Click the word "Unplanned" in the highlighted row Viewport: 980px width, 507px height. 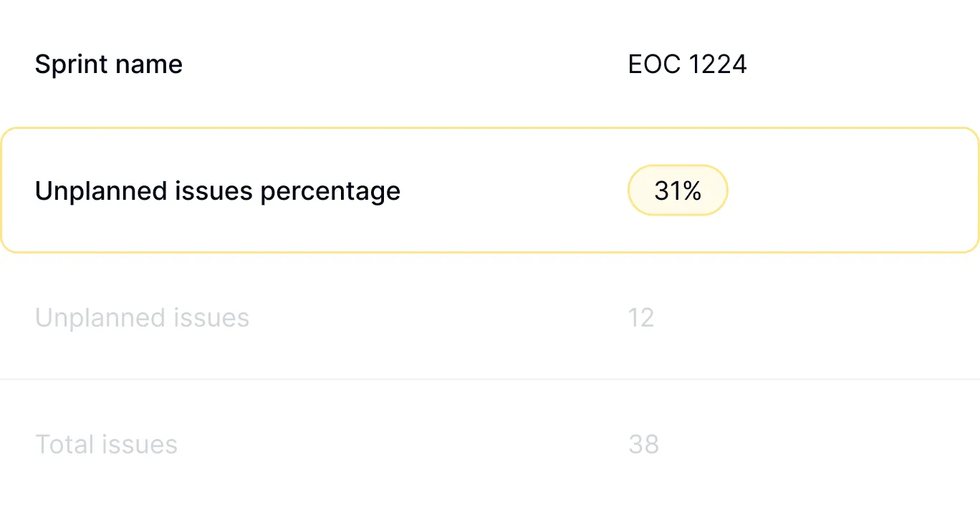point(91,191)
